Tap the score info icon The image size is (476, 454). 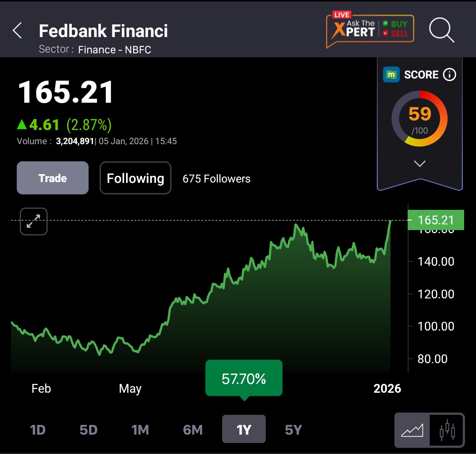(x=450, y=74)
